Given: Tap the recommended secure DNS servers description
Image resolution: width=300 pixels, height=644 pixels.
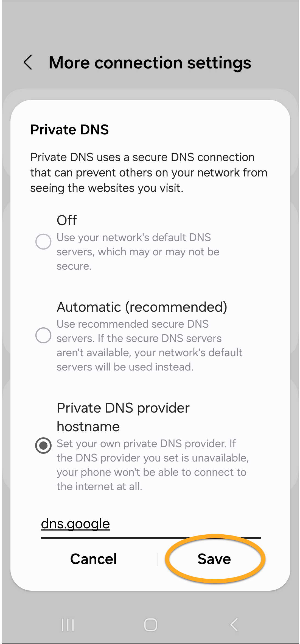Looking at the screenshot, I should [x=149, y=346].
